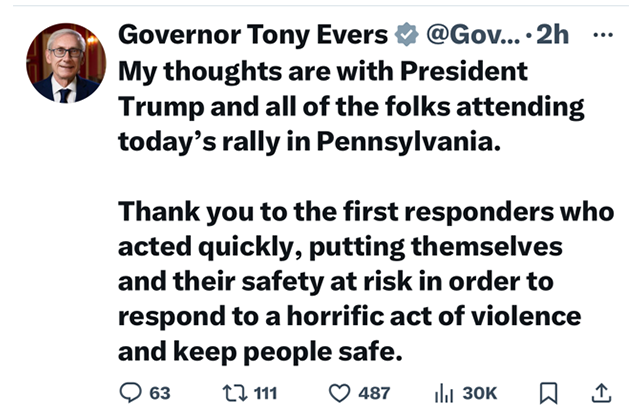
Task: Click the name Governor Tony Evers
Action: click(x=252, y=37)
